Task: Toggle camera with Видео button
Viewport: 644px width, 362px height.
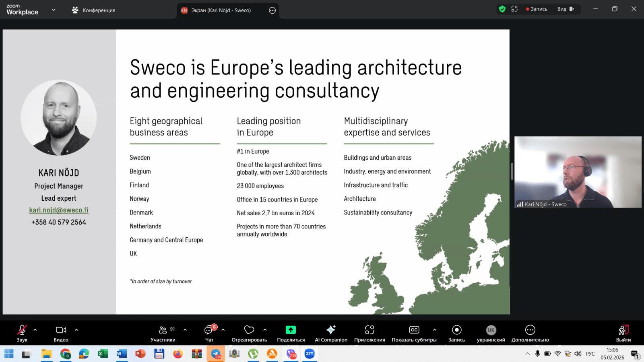Action: [61, 331]
